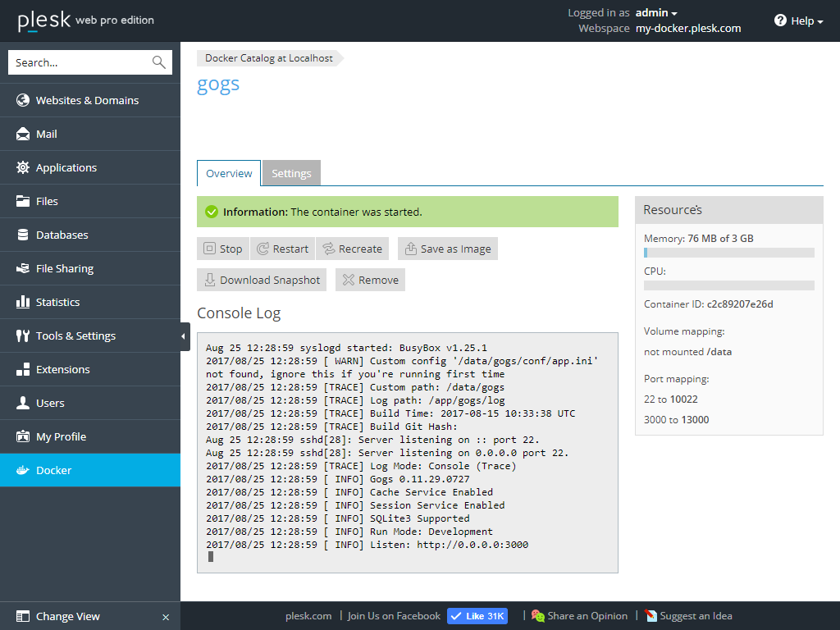Open Tools & Settings

point(90,336)
